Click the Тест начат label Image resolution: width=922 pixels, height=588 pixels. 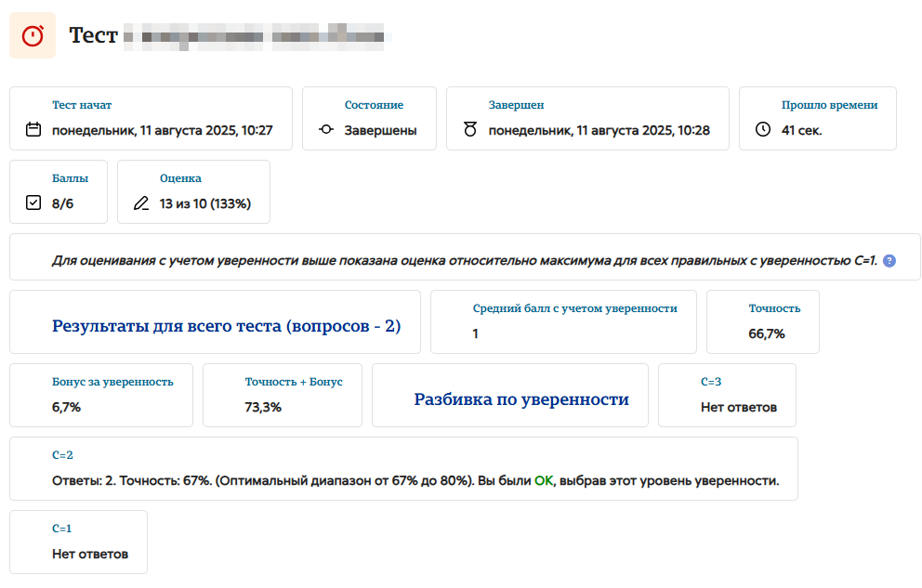(x=82, y=105)
